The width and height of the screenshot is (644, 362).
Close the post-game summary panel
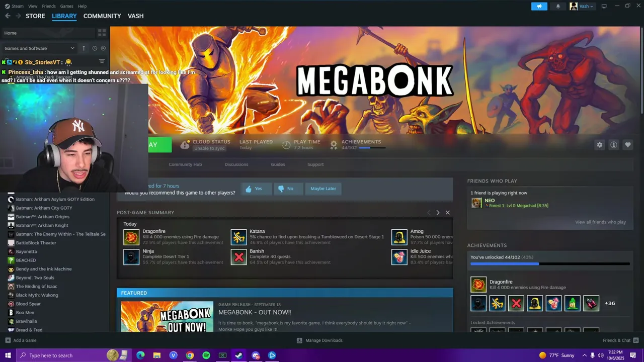pyautogui.click(x=448, y=213)
